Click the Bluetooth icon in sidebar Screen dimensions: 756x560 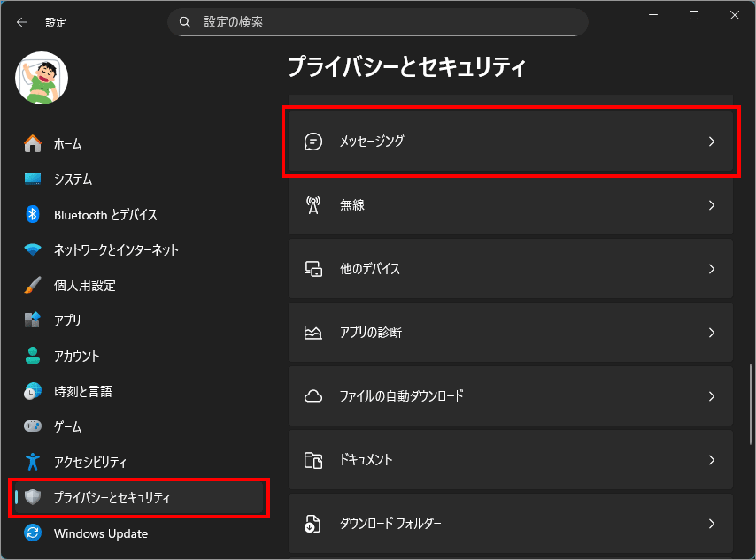pos(33,214)
